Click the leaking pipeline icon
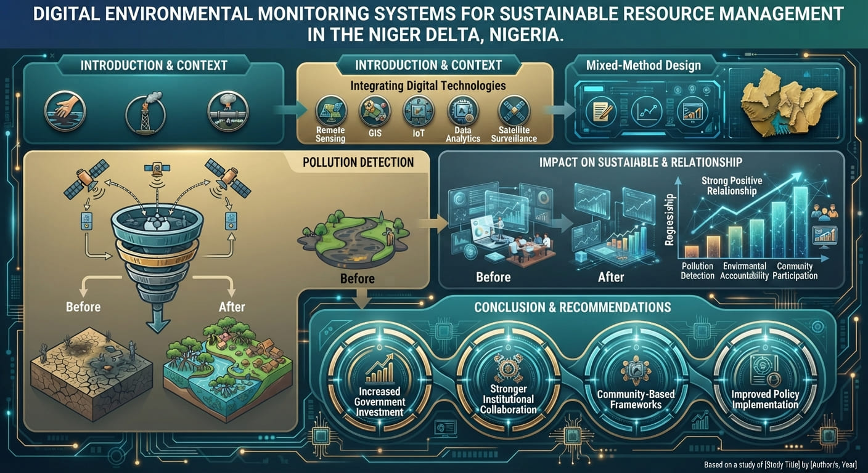The height and width of the screenshot is (473, 868). tap(226, 111)
